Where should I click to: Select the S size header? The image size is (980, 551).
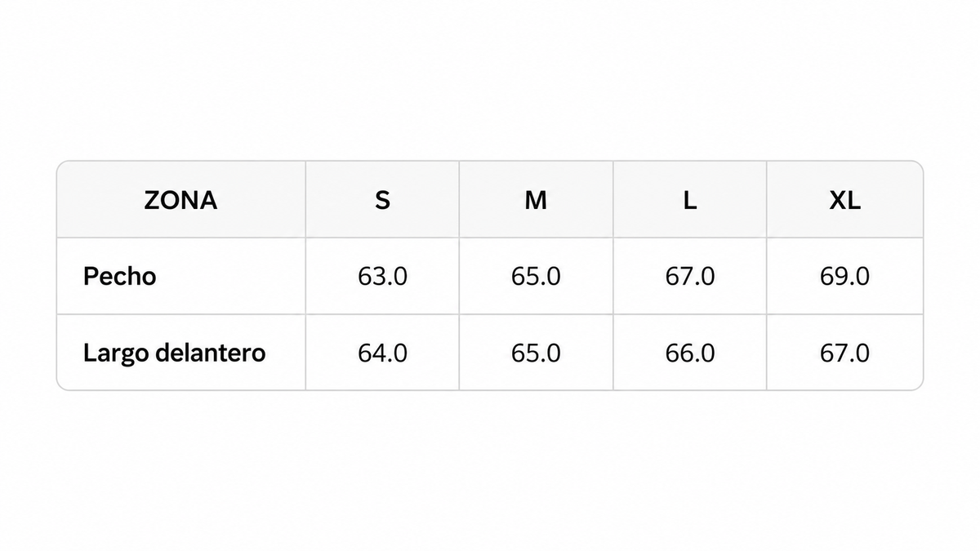[x=382, y=200]
